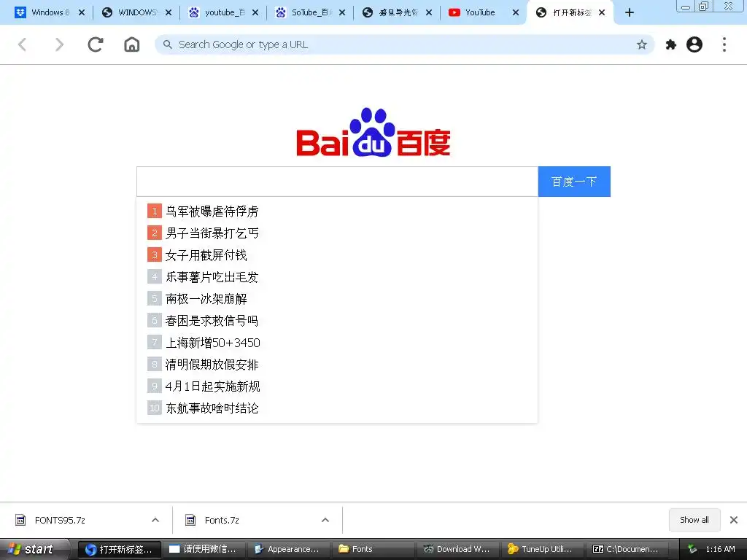Open the browser three-dot menu
747x560 pixels.
[x=724, y=44]
